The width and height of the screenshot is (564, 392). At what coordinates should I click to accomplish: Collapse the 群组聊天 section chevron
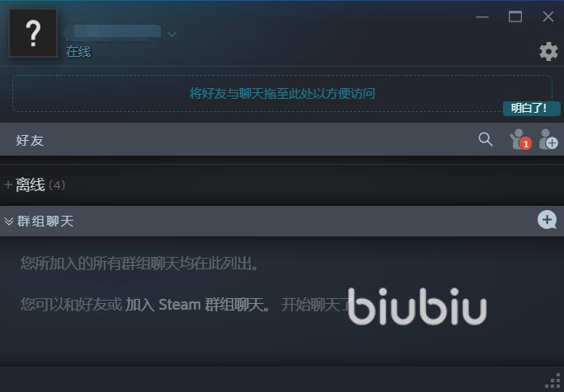pyautogui.click(x=8, y=221)
